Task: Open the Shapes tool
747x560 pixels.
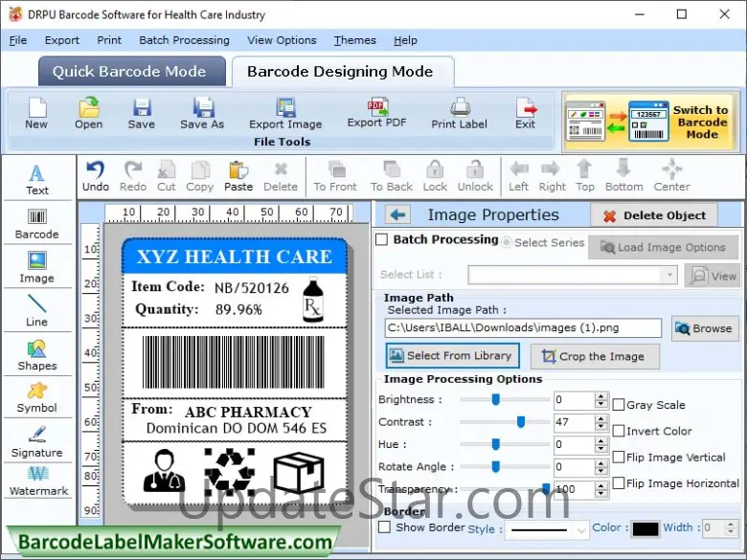Action: coord(37,355)
